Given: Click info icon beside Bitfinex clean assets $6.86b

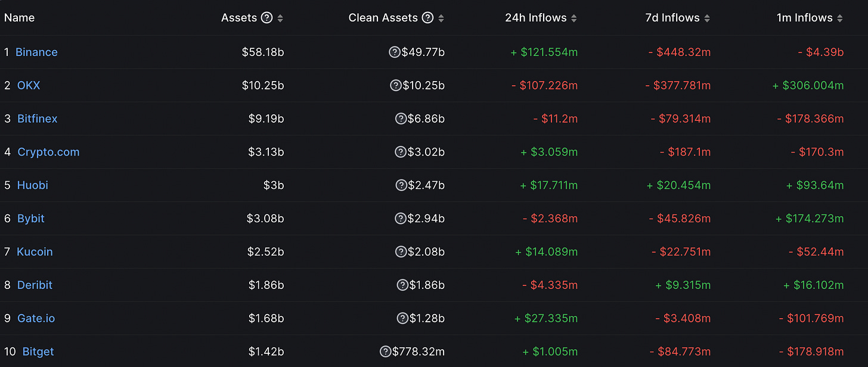Looking at the screenshot, I should 401,119.
